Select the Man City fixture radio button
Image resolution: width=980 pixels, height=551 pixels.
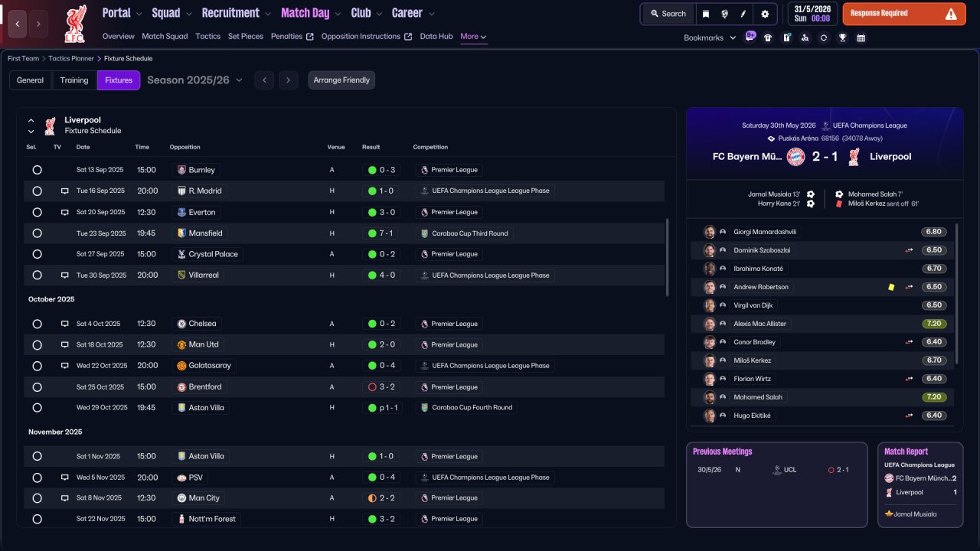[37, 498]
